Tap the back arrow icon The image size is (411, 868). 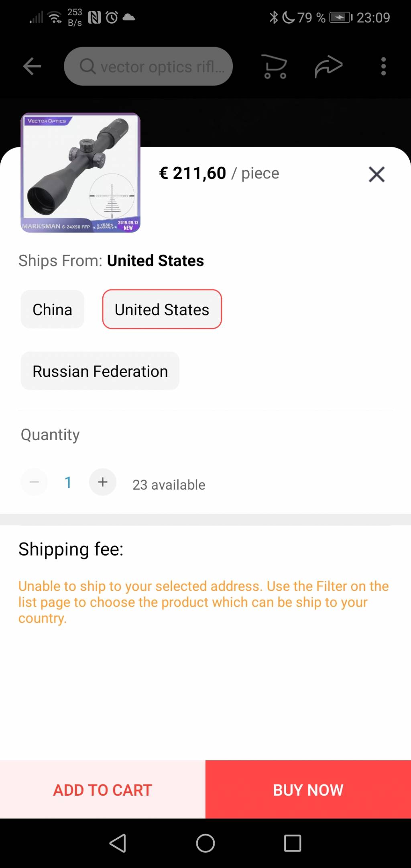(32, 66)
